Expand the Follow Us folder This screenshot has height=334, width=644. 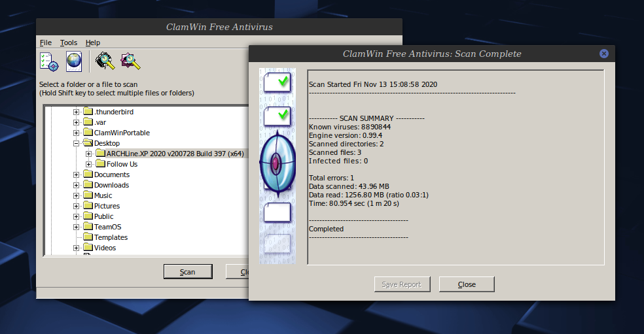[88, 164]
